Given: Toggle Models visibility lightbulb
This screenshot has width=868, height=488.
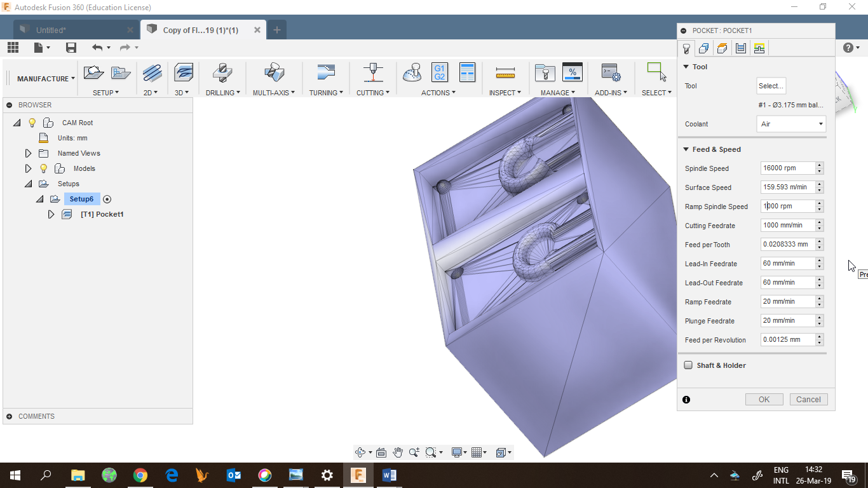Looking at the screenshot, I should click(x=44, y=168).
